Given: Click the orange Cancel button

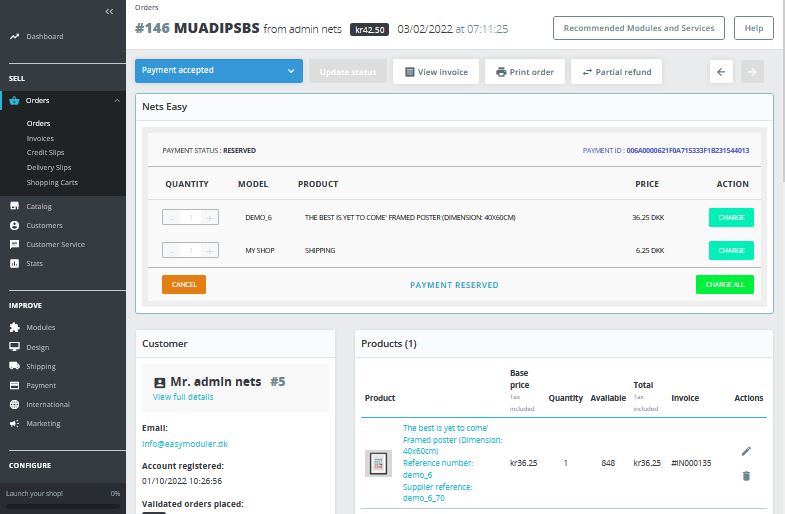Looking at the screenshot, I should (184, 284).
